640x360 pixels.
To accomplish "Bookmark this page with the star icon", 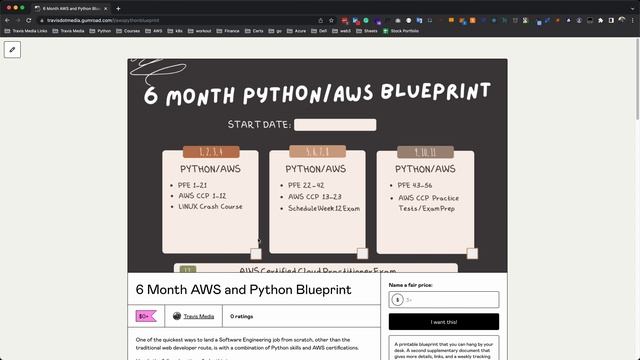I will click(x=331, y=20).
